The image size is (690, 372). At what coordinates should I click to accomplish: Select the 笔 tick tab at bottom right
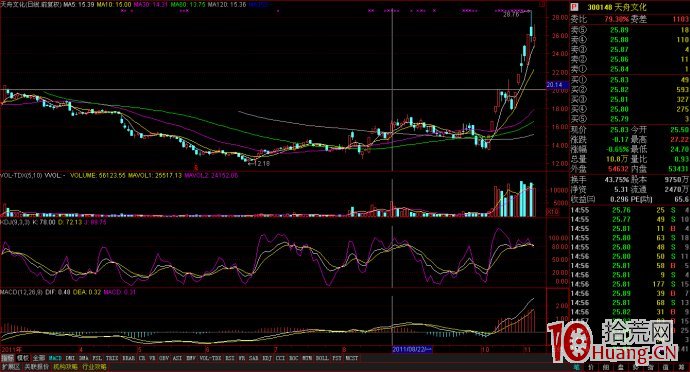point(576,367)
